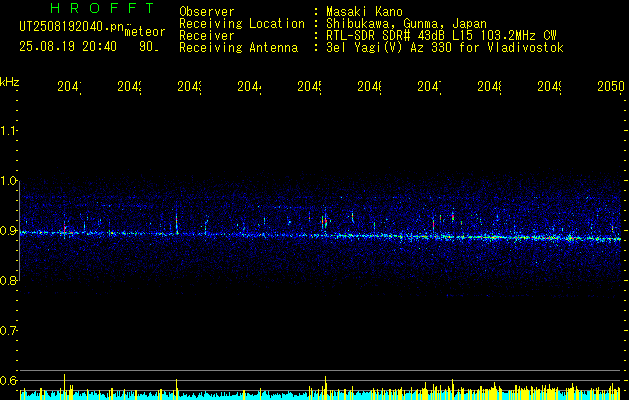Click the kHz axis unit label
The image size is (629, 400).
pyautogui.click(x=10, y=81)
